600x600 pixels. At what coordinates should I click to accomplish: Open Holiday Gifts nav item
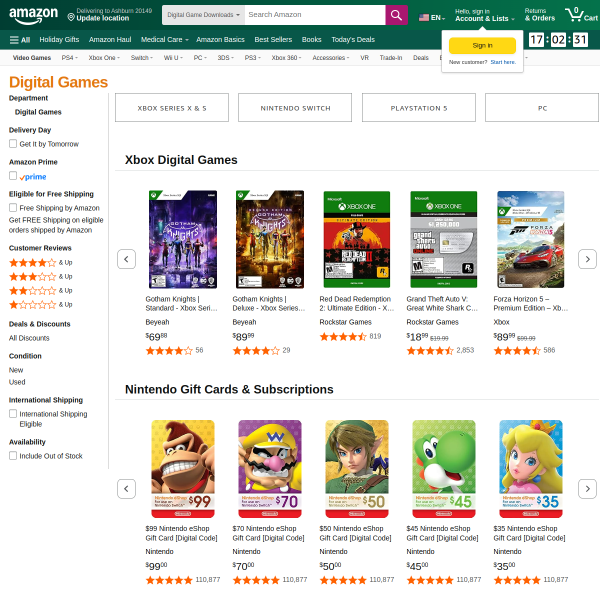coord(59,40)
